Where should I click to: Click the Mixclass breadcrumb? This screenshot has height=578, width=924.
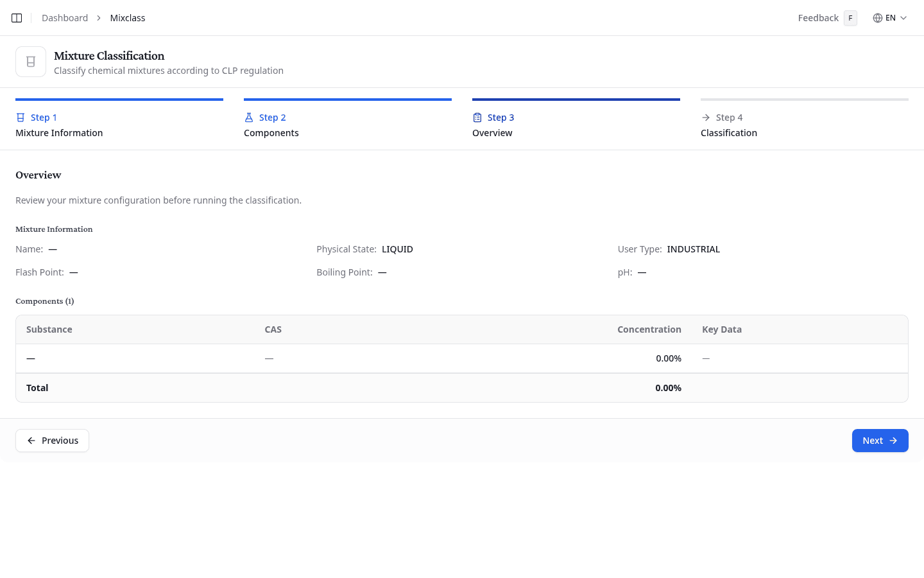click(128, 18)
